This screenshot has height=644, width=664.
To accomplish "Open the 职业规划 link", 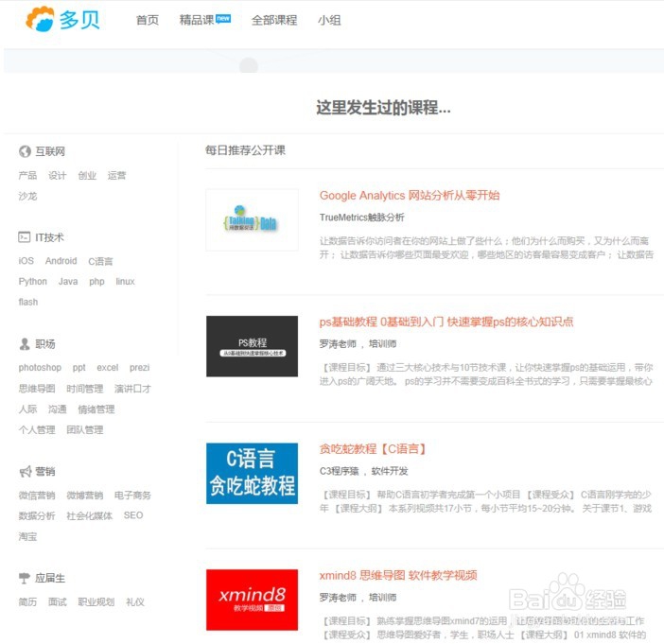I will [96, 601].
